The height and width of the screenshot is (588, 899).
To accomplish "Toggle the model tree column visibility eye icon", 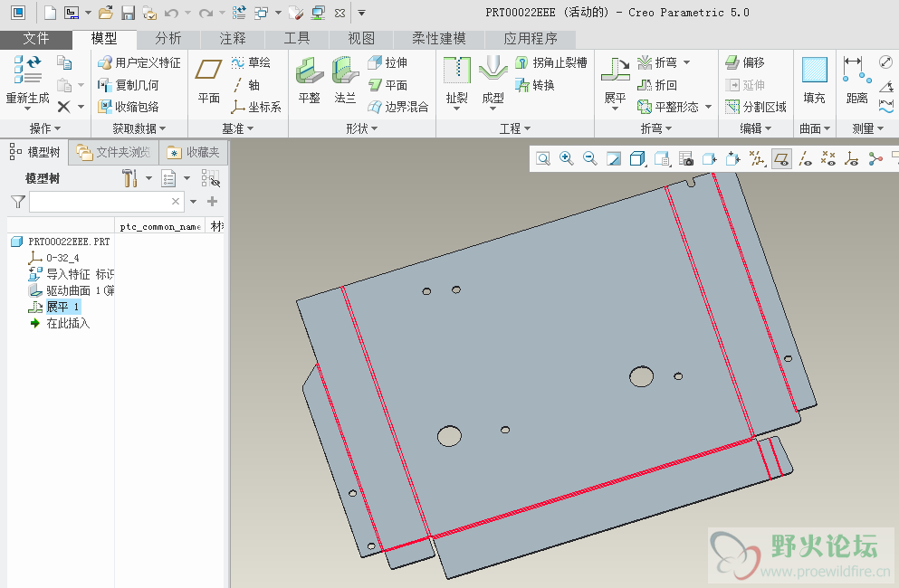I will coord(210,178).
